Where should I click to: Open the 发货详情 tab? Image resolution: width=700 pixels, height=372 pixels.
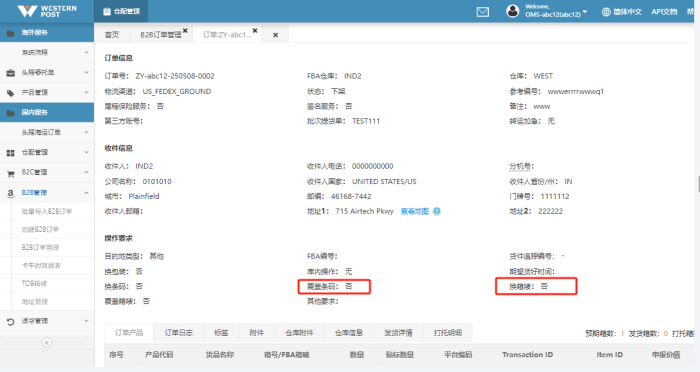coord(398,333)
